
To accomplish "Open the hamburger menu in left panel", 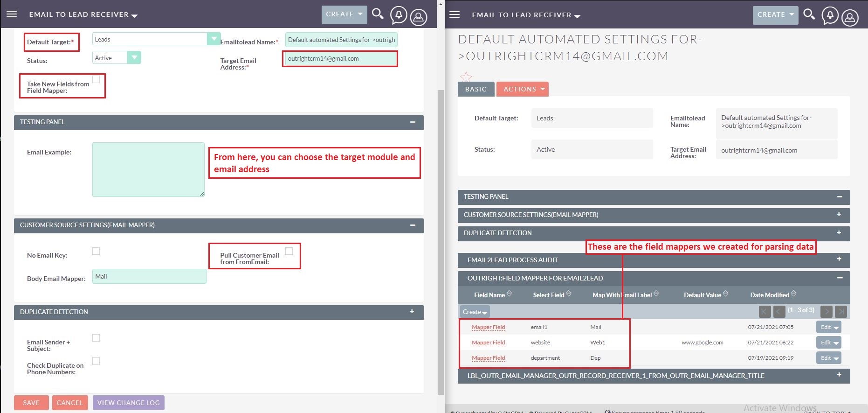I will (12, 14).
